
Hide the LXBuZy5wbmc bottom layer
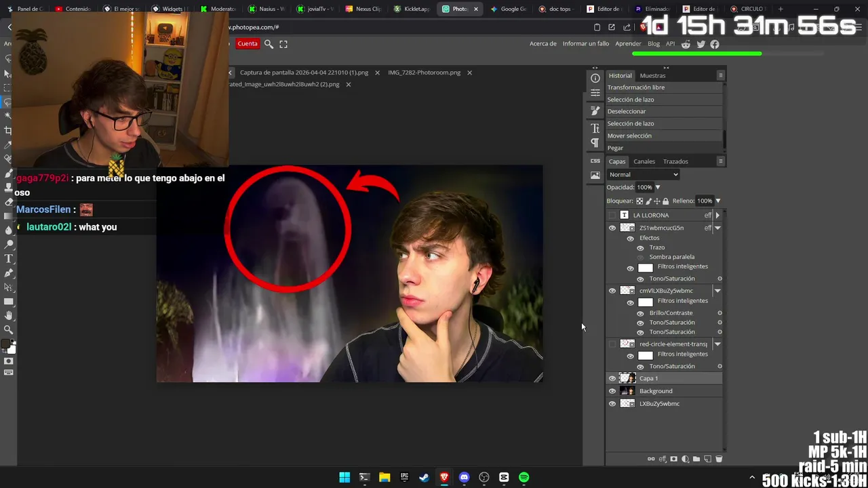612,404
